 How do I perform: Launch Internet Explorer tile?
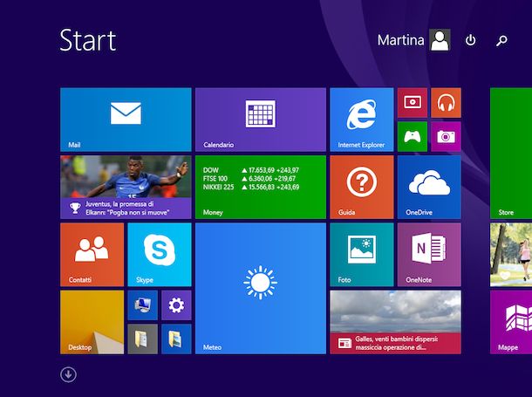tap(362, 120)
